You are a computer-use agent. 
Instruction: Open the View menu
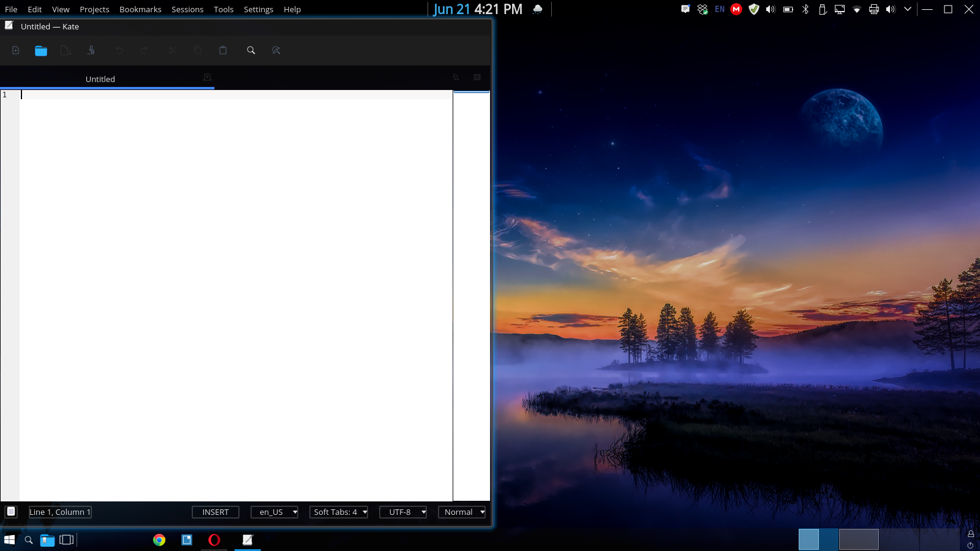click(61, 9)
